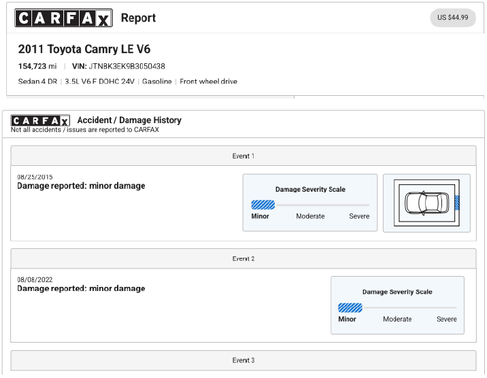Click the 'Severe' label in Event 1 scale
487x378 pixels.
(359, 216)
